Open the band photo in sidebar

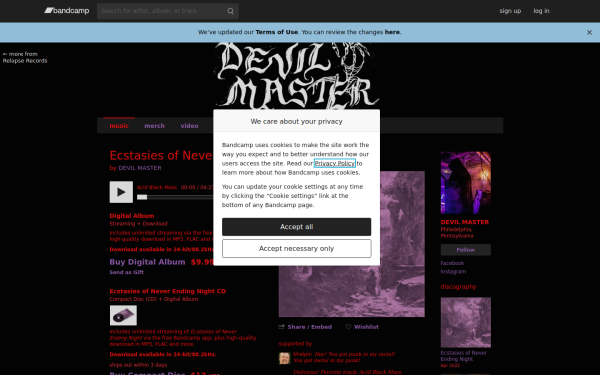point(466,183)
